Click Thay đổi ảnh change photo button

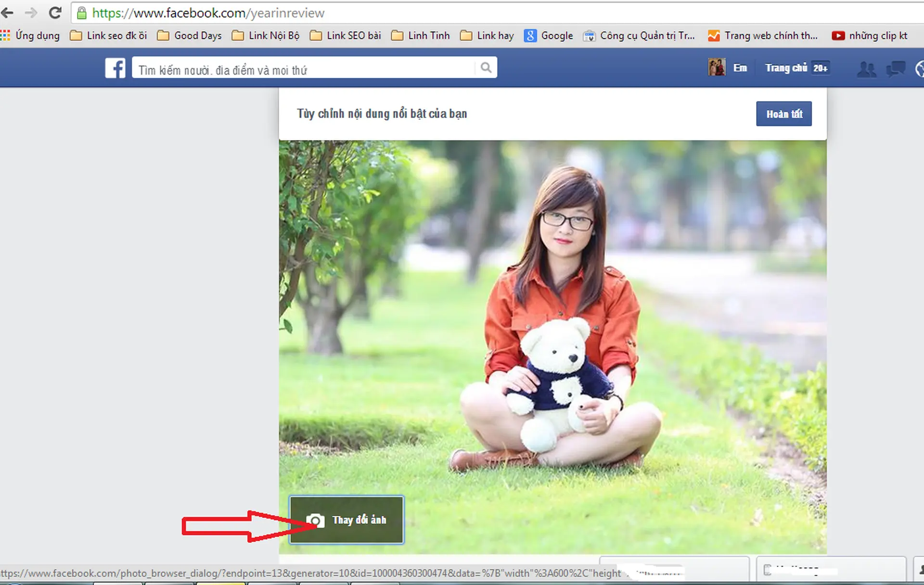tap(346, 520)
